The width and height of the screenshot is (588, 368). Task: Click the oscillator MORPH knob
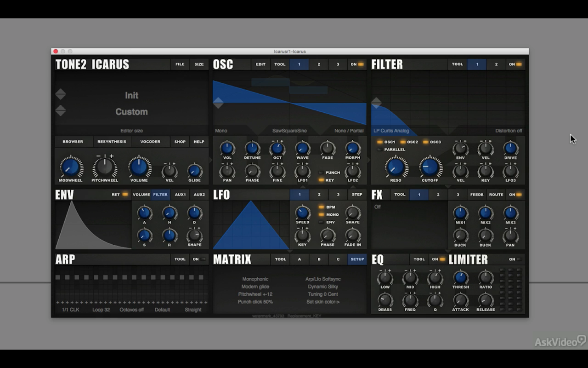(x=352, y=148)
